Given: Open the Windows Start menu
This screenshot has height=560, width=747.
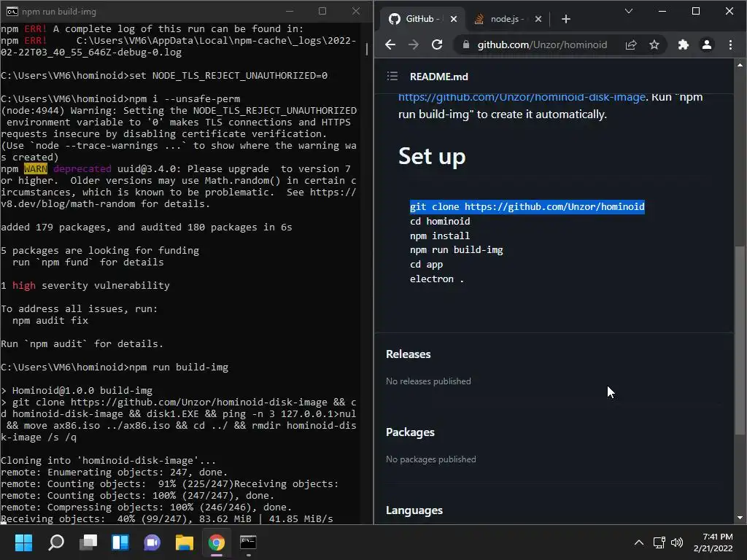Looking at the screenshot, I should pyautogui.click(x=23, y=542).
